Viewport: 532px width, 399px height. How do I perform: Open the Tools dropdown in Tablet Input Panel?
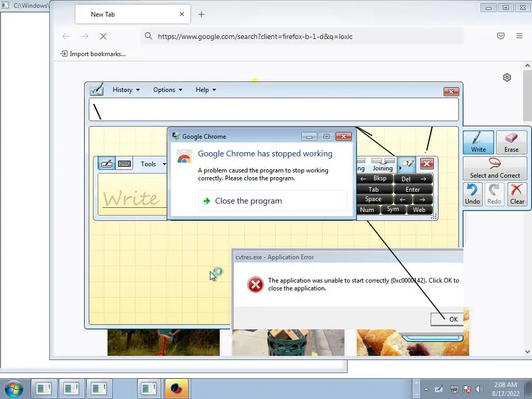coord(153,164)
